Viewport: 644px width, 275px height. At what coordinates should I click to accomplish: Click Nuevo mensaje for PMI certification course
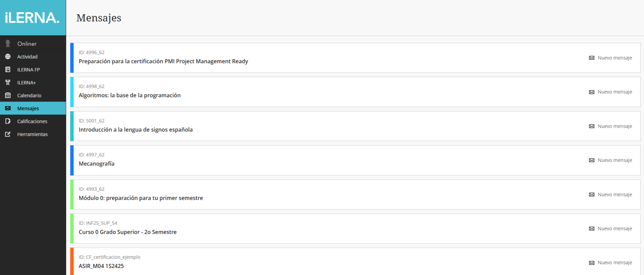pos(614,58)
